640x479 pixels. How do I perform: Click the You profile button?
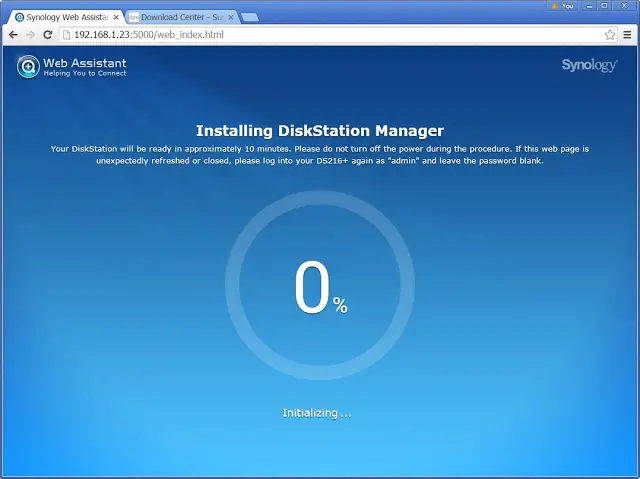(x=563, y=6)
